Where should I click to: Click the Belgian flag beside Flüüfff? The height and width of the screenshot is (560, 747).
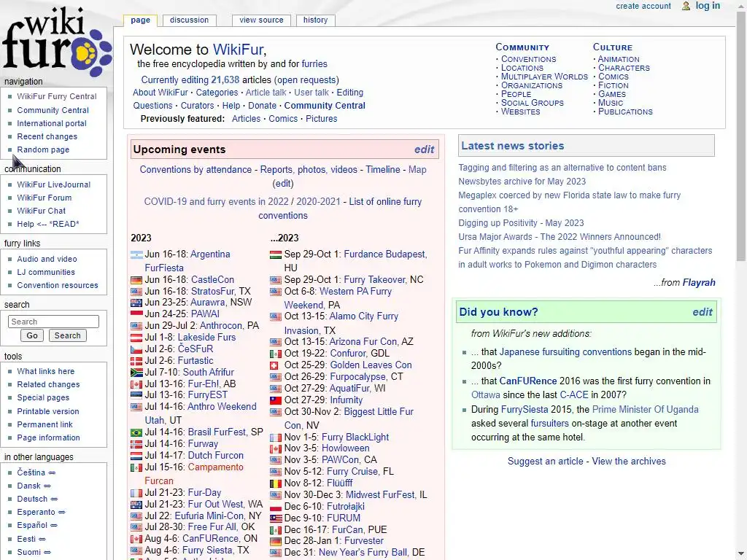pos(276,484)
